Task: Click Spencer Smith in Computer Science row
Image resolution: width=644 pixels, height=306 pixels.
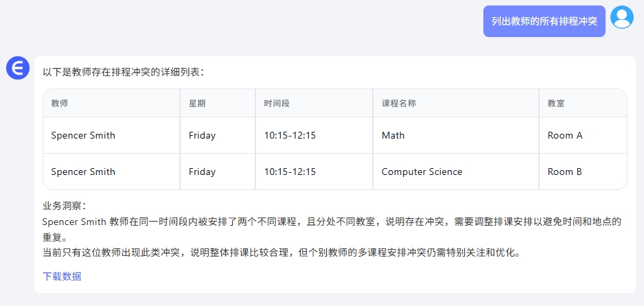Action: tap(83, 172)
